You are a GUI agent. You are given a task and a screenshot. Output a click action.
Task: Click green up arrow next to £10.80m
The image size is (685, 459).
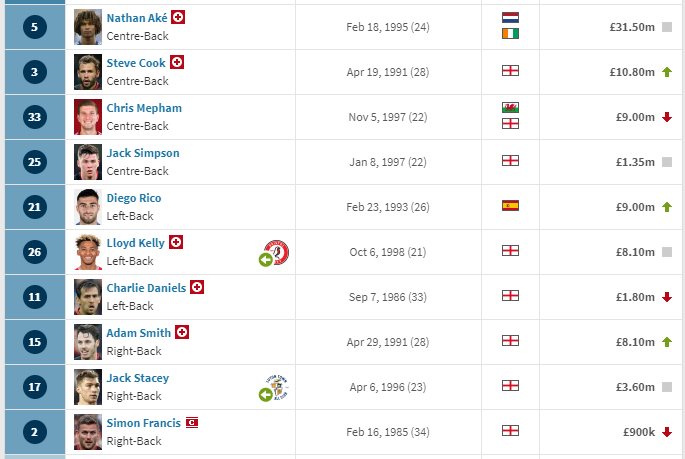pos(667,72)
